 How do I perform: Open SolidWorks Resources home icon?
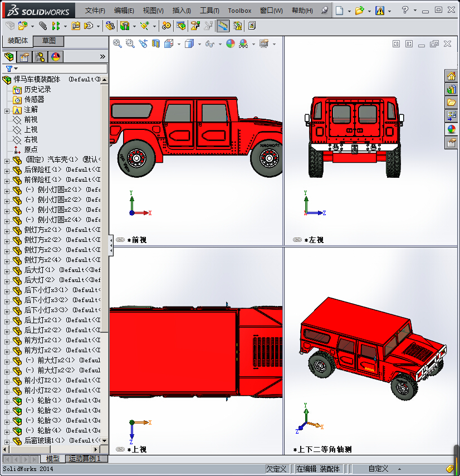pyautogui.click(x=451, y=76)
